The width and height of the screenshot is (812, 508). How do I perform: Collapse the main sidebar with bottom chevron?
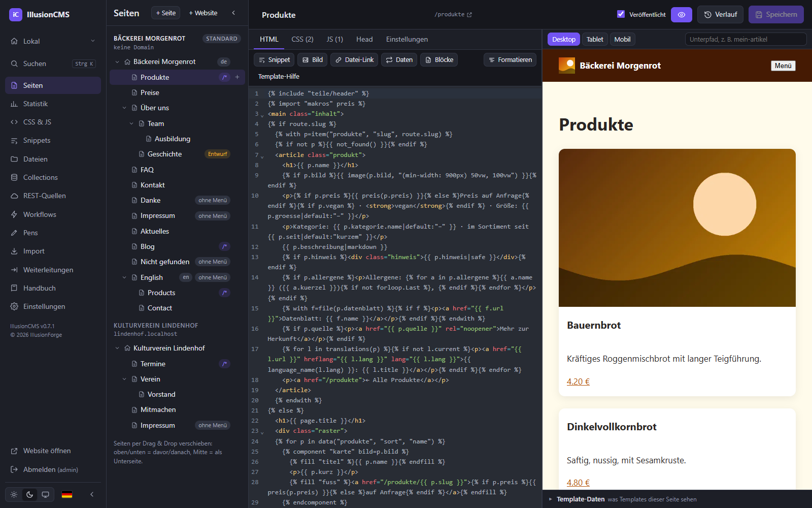pos(92,494)
